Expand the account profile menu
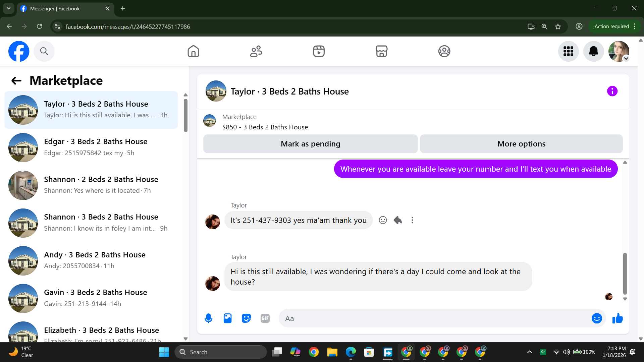 point(619,51)
